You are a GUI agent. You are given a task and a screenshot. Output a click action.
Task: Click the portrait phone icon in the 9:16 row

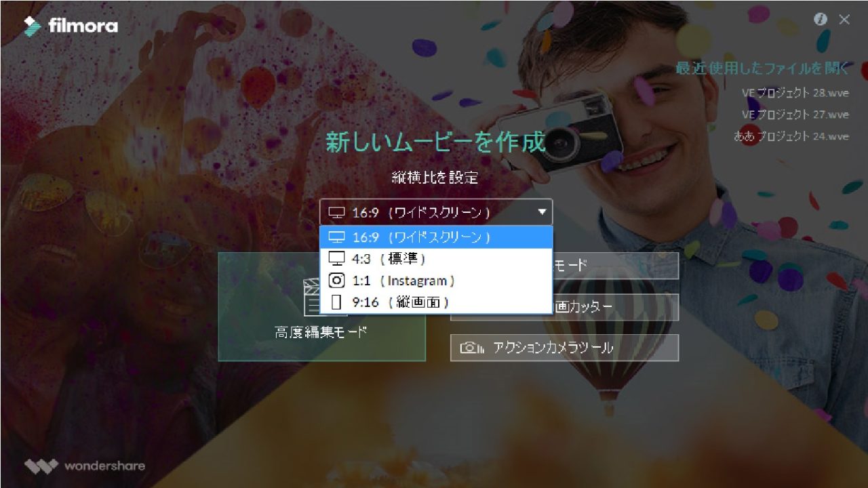(336, 302)
